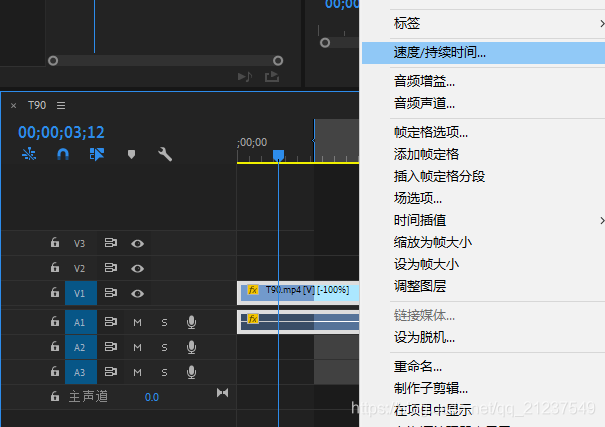Hide track V2 output with eye

point(137,268)
